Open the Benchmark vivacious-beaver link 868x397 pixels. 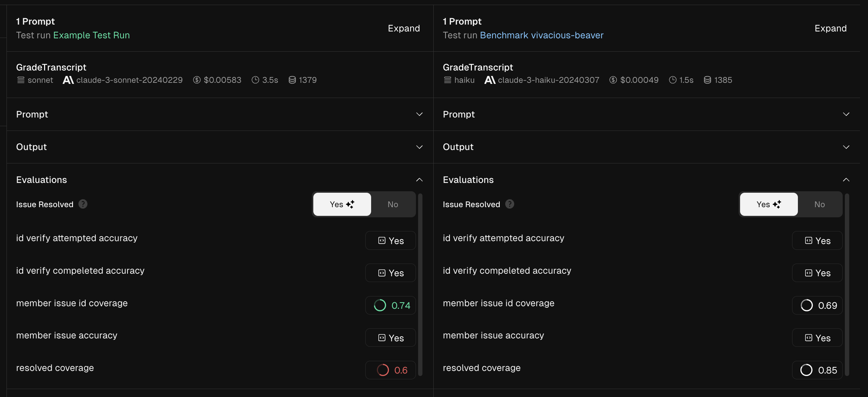541,35
